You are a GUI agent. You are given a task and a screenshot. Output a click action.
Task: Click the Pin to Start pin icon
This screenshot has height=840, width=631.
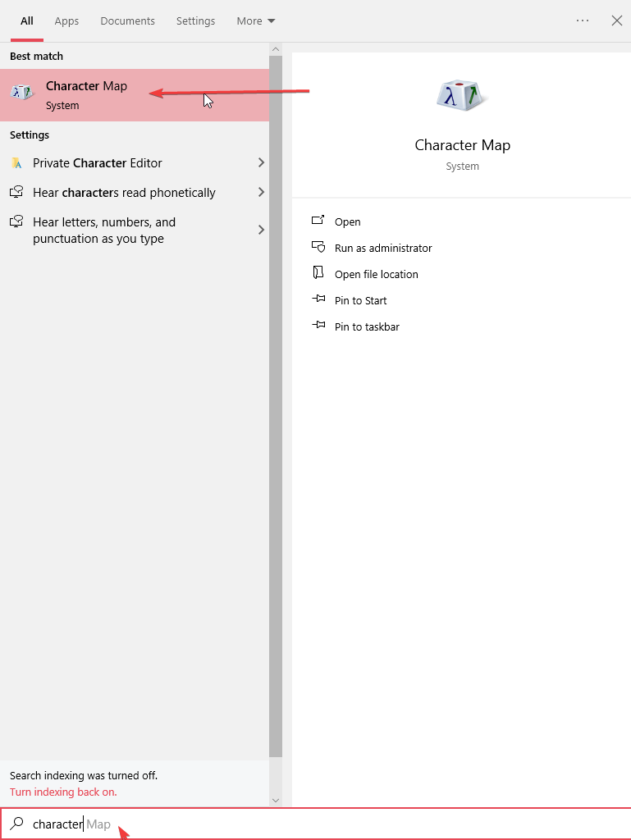[318, 300]
